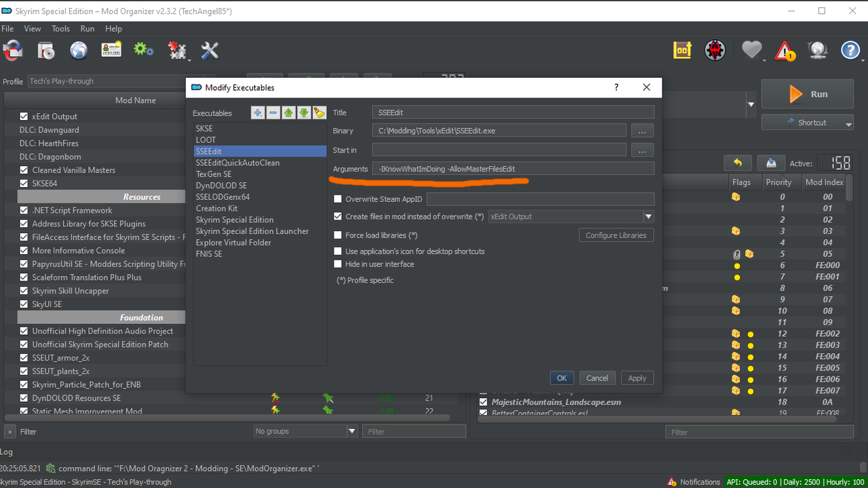
Task: Open the View menu
Action: click(x=33, y=28)
